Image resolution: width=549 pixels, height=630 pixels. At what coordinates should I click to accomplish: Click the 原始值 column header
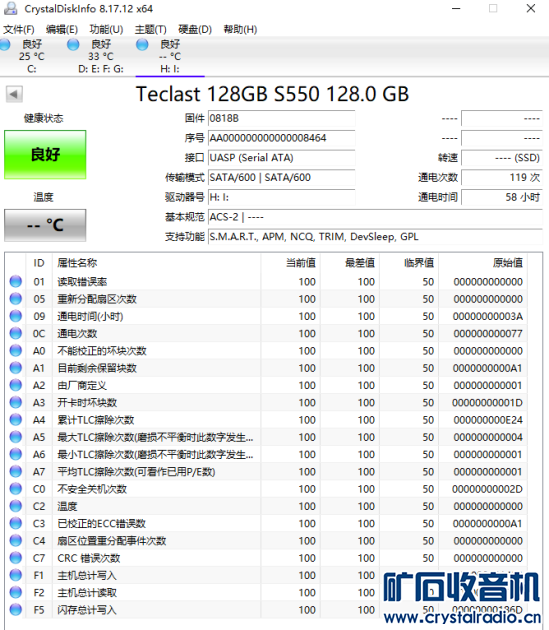coord(483,263)
